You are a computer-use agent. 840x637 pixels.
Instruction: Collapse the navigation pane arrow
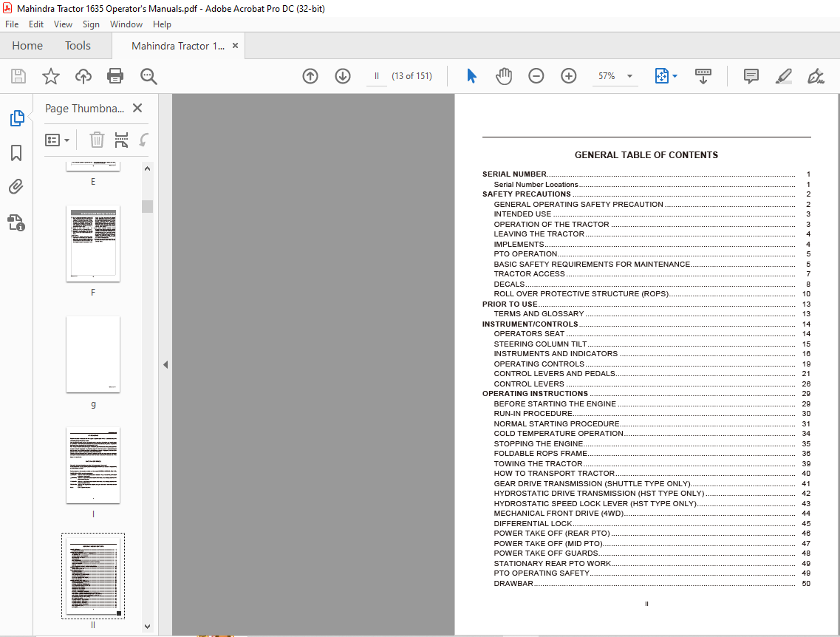[165, 365]
